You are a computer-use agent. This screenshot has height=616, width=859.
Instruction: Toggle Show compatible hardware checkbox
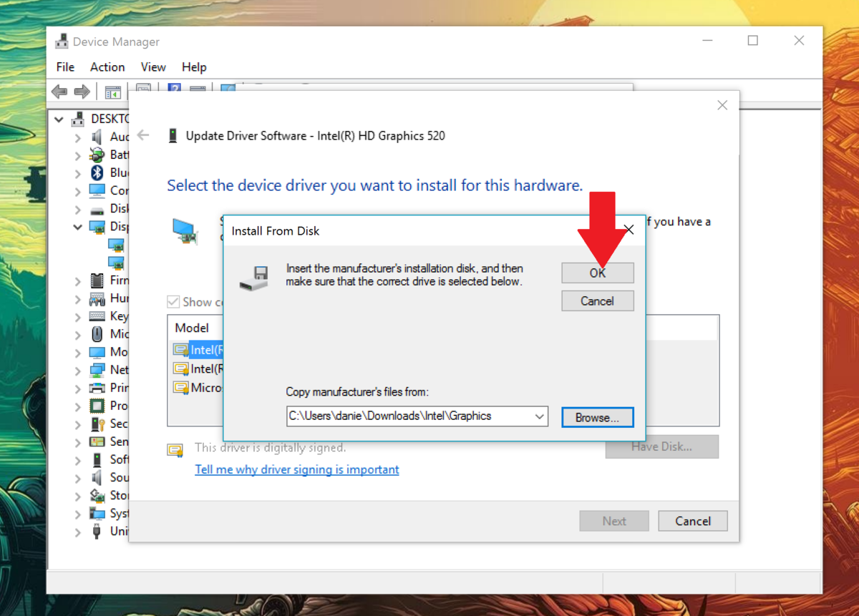click(173, 302)
